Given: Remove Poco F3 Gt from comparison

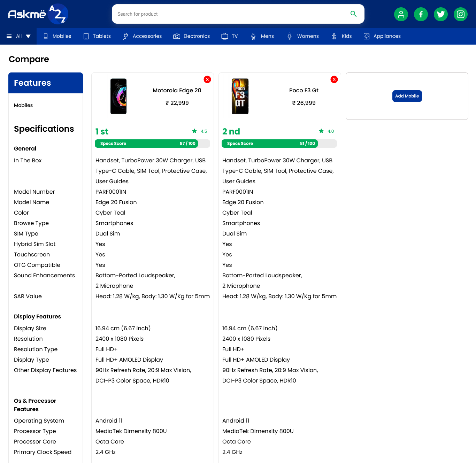Looking at the screenshot, I should coord(334,79).
